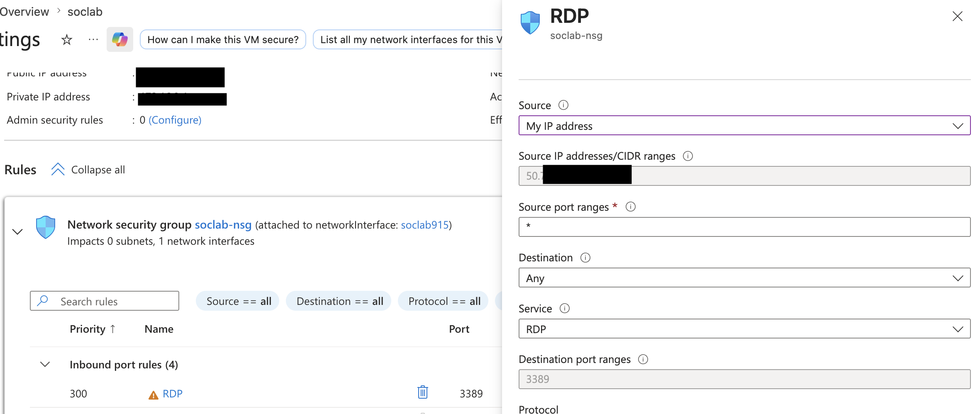Click the network security group shield icon
The height and width of the screenshot is (414, 980).
tap(46, 227)
